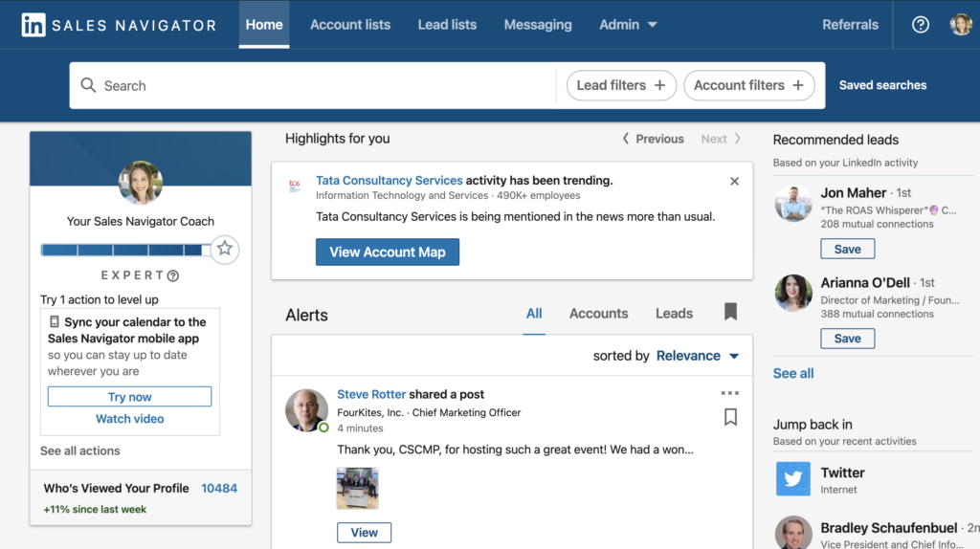Dismiss the Tata Consultancy Services highlight
This screenshot has width=980, height=549.
(x=734, y=181)
